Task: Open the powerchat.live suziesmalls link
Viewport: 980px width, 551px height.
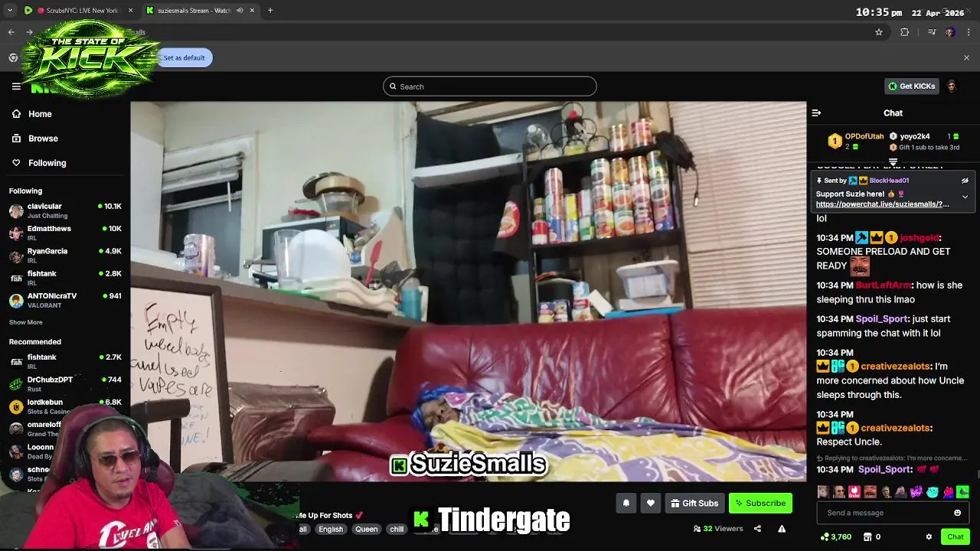Action: (882, 204)
